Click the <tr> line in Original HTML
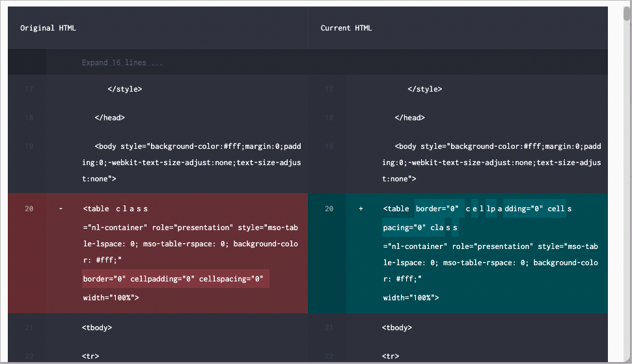Viewport: 632px width, 364px height. 90,356
